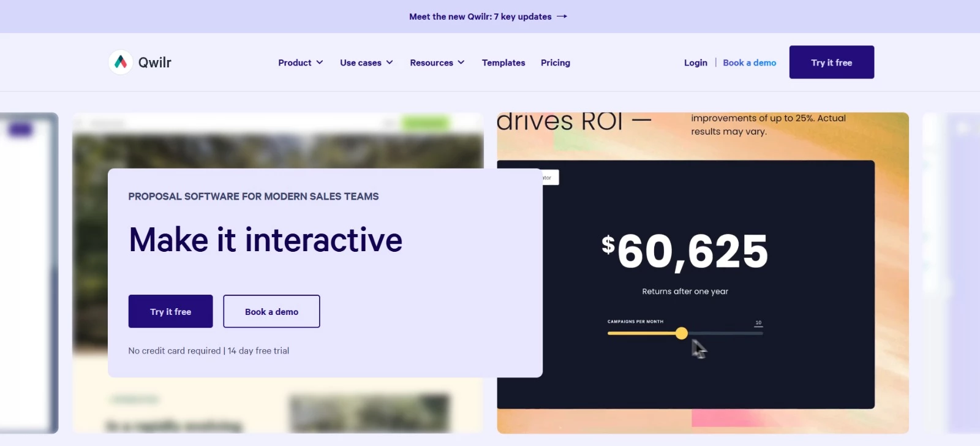This screenshot has height=446, width=980.
Task: Click the slider value '10' label
Action: pyautogui.click(x=758, y=323)
